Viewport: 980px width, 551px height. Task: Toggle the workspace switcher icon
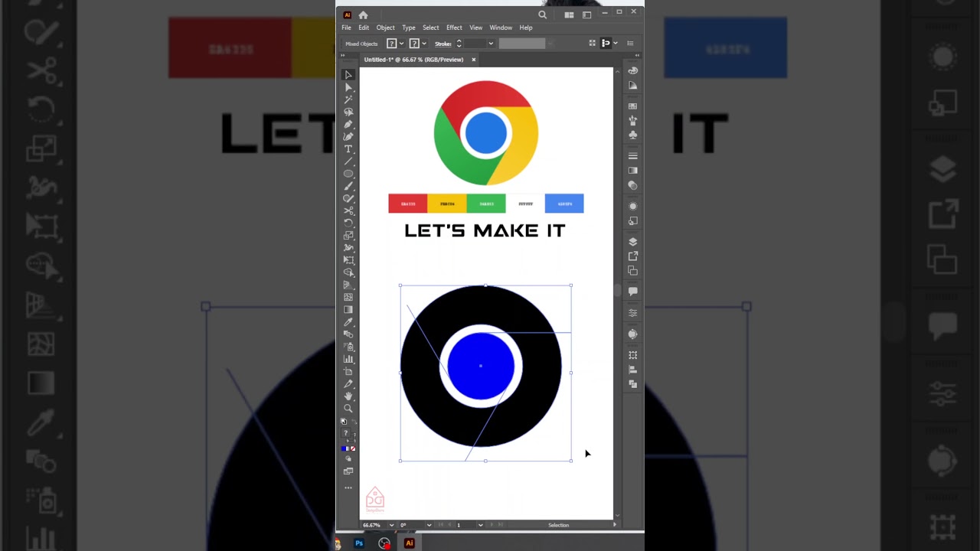(587, 15)
